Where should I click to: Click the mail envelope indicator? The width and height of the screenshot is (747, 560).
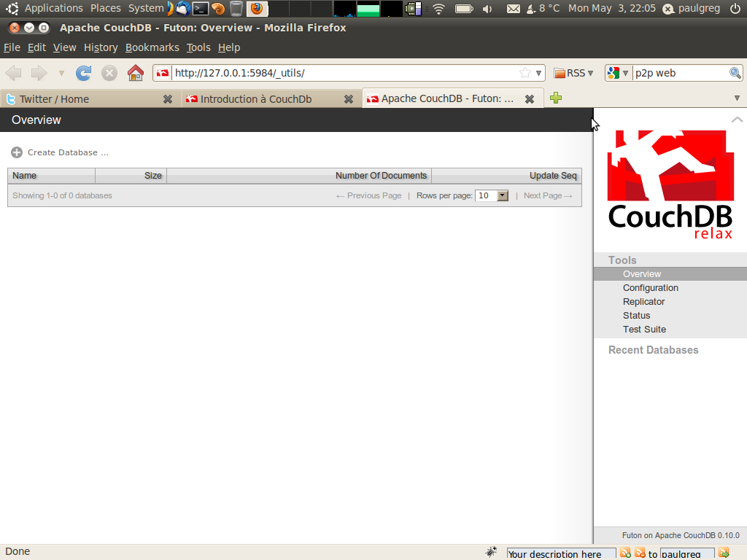513,9
